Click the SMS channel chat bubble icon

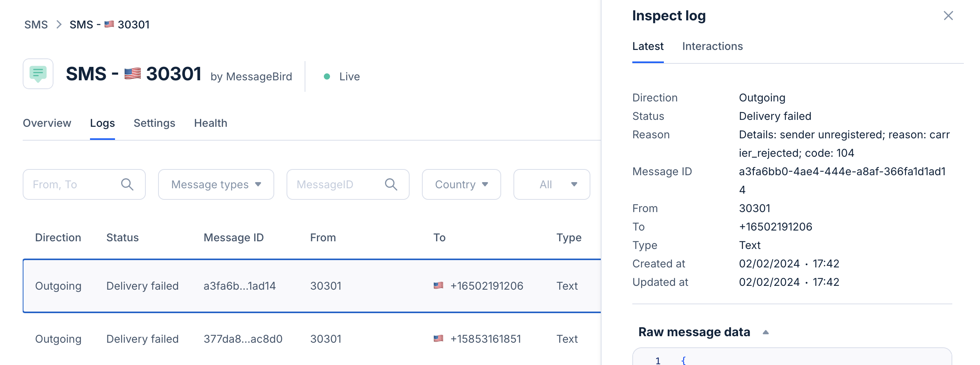coord(38,74)
